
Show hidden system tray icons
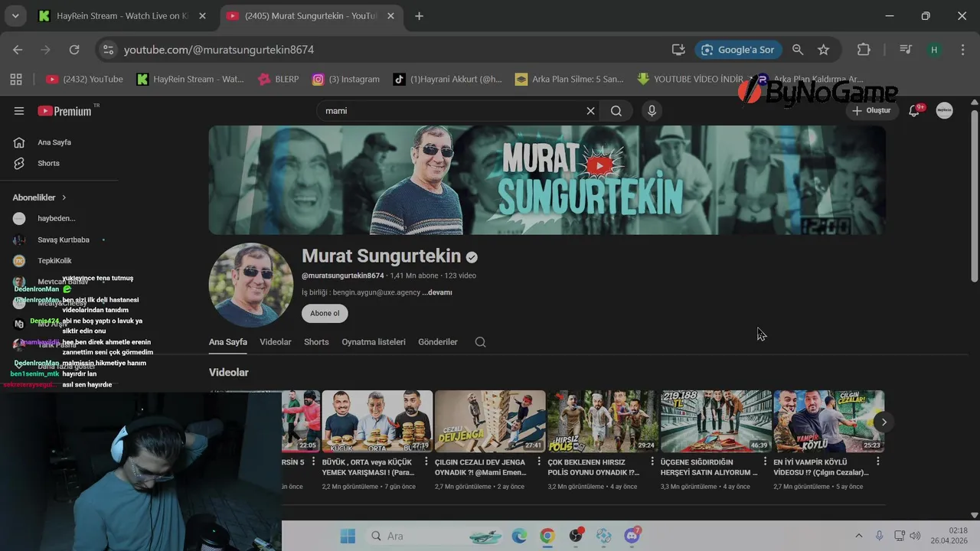859,536
